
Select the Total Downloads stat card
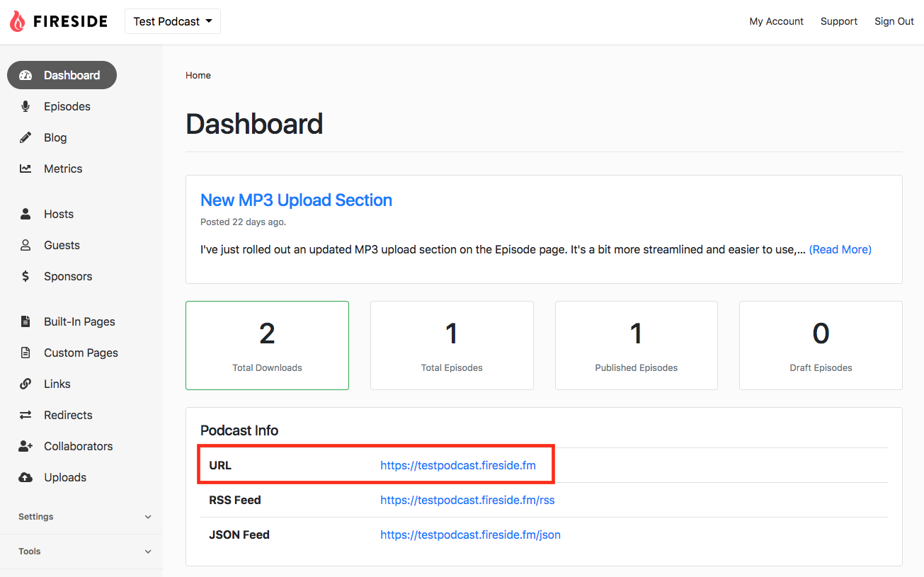pyautogui.click(x=267, y=345)
